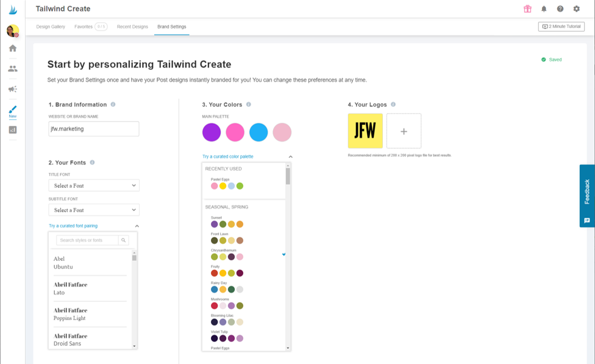The width and height of the screenshot is (595, 364).
Task: Open the Recent Designs tab
Action: coord(132,27)
